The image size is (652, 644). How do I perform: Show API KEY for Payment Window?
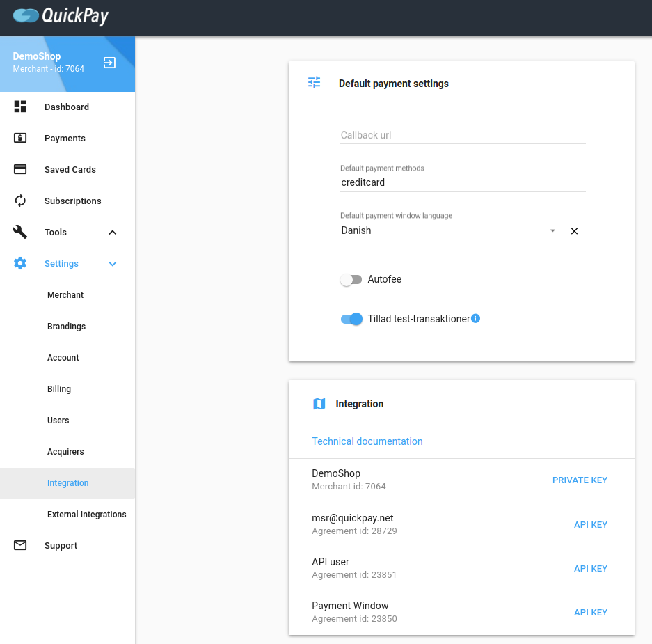(591, 613)
